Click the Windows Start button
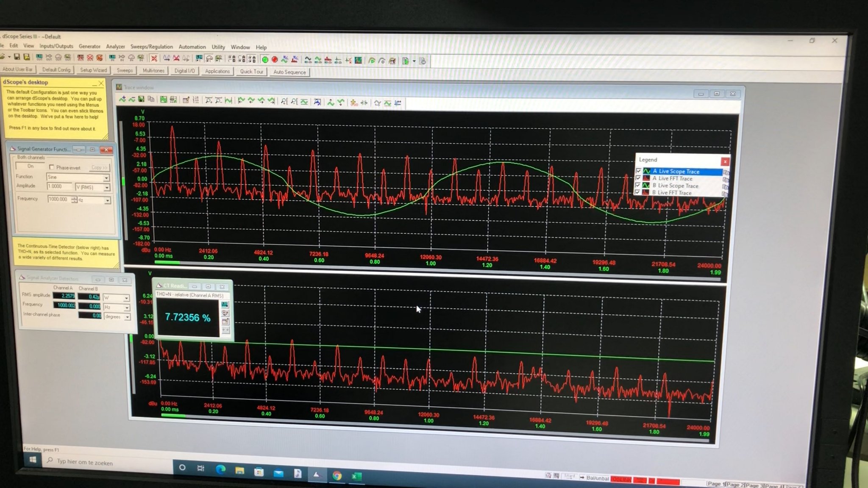 click(x=33, y=460)
